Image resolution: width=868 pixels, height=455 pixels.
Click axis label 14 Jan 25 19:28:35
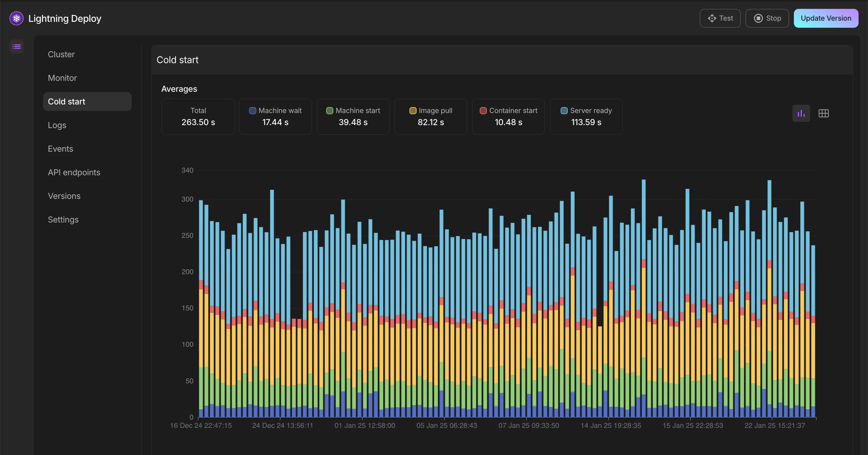pyautogui.click(x=611, y=425)
